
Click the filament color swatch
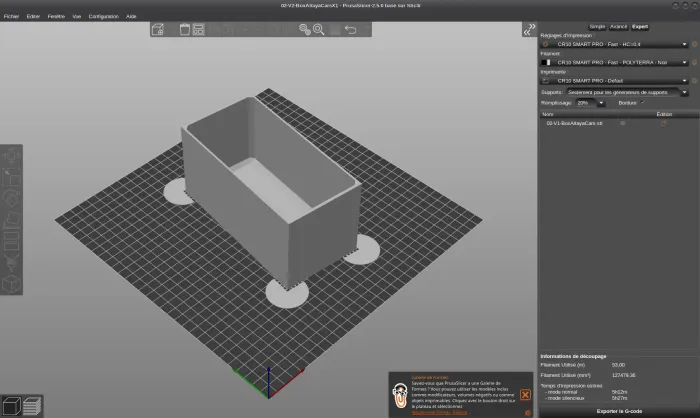pos(545,62)
